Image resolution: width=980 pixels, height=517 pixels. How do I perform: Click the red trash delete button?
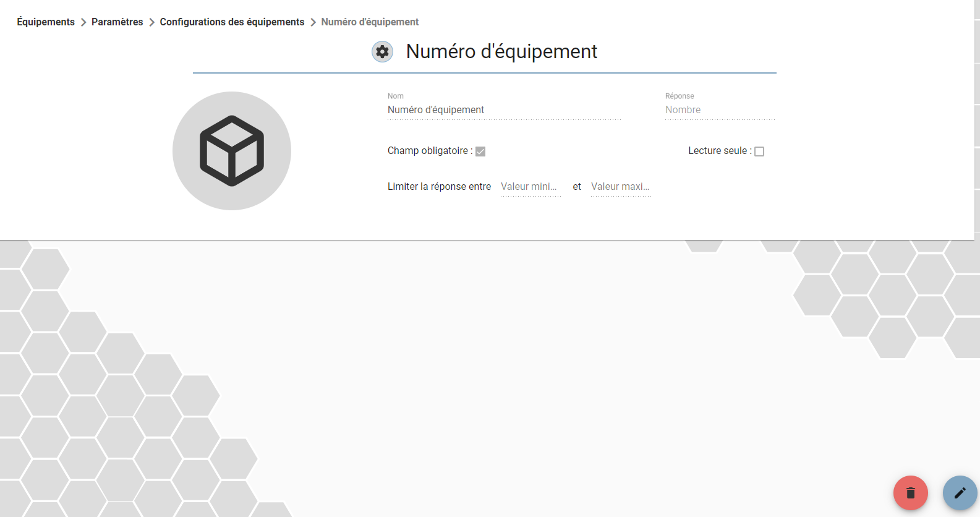[910, 493]
